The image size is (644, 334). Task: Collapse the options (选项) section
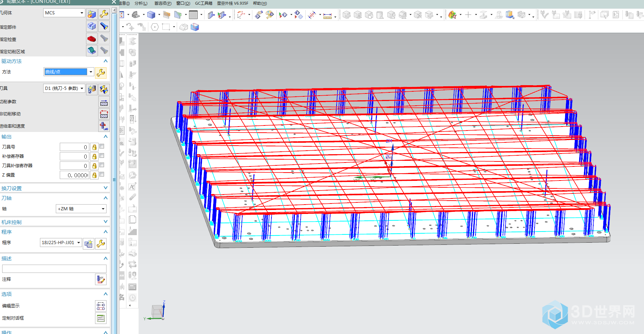105,294
